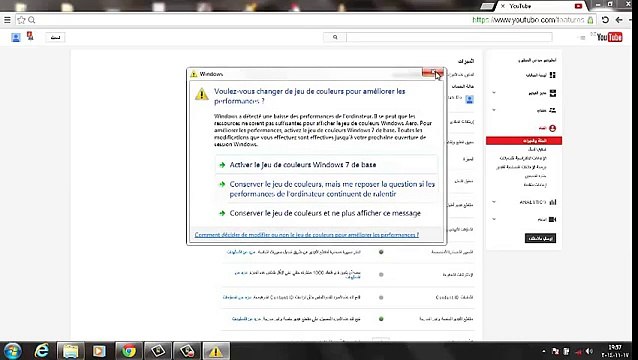The height and width of the screenshot is (360, 638).
Task: Open the dashboard icon in Creator Studio sidebar
Action: pos(553,75)
